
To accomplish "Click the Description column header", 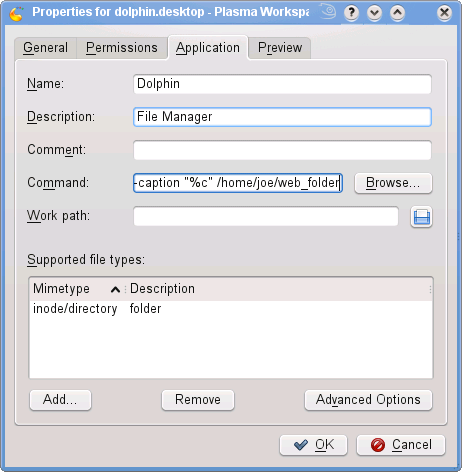I will (x=278, y=289).
